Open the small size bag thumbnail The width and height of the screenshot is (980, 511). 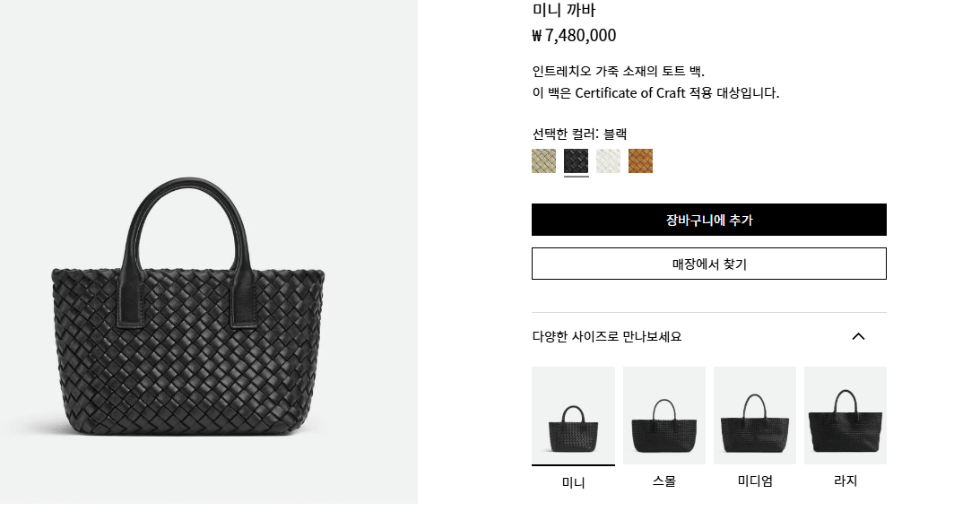pyautogui.click(x=663, y=415)
